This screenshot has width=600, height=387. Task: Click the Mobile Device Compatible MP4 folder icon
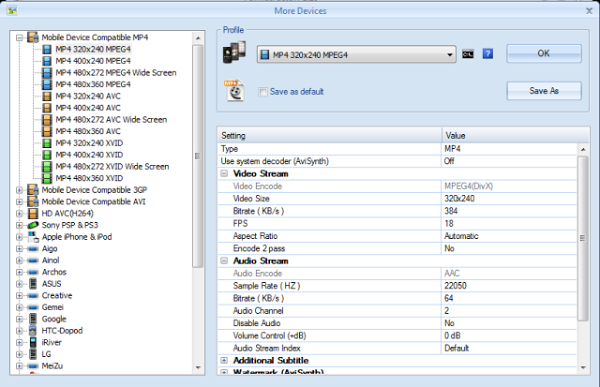(33, 38)
